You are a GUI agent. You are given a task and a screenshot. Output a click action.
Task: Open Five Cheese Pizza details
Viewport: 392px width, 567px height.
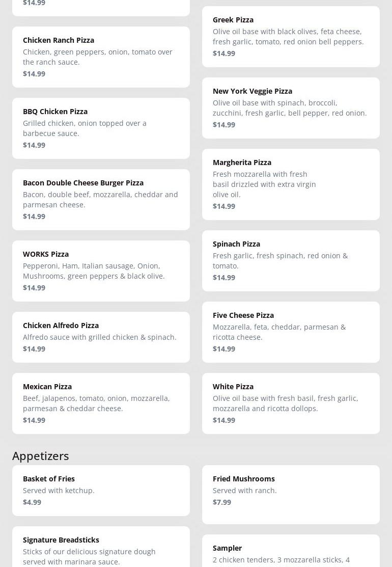coord(291,332)
